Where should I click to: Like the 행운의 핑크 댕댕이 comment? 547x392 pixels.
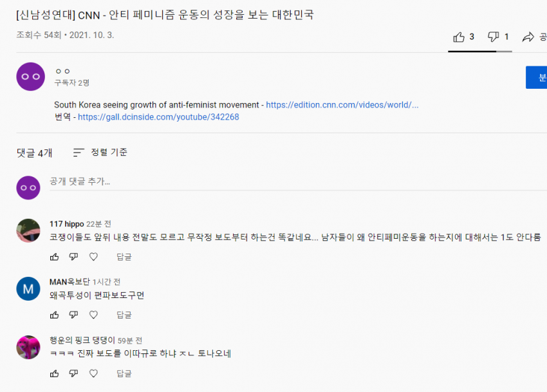55,373
